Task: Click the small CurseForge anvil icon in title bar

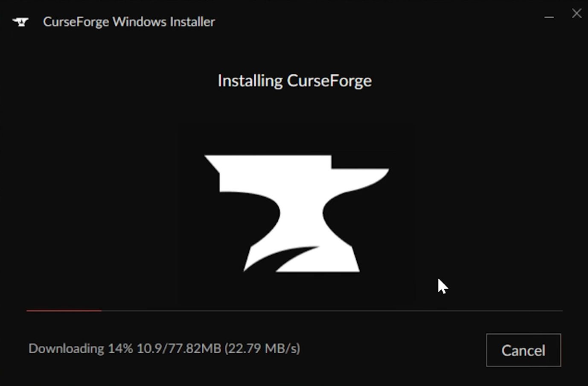Action: point(20,22)
